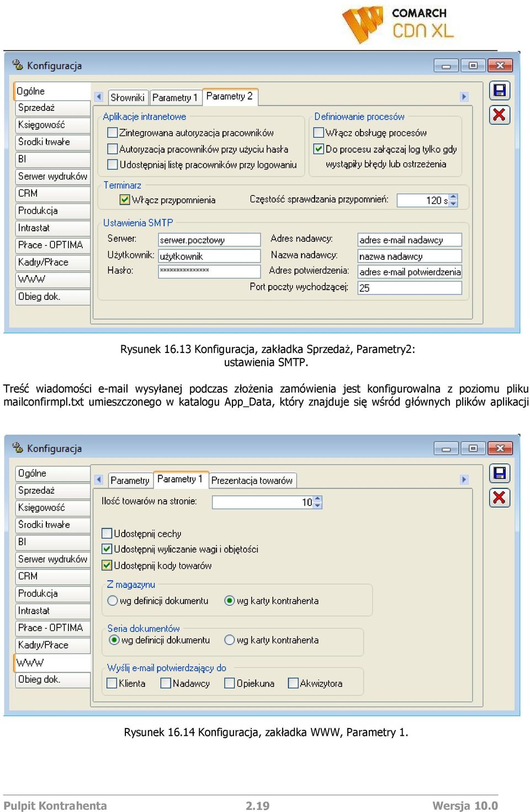Switch to Parametry 1 tab in upper window
The height and width of the screenshot is (812, 530).
pyautogui.click(x=174, y=97)
